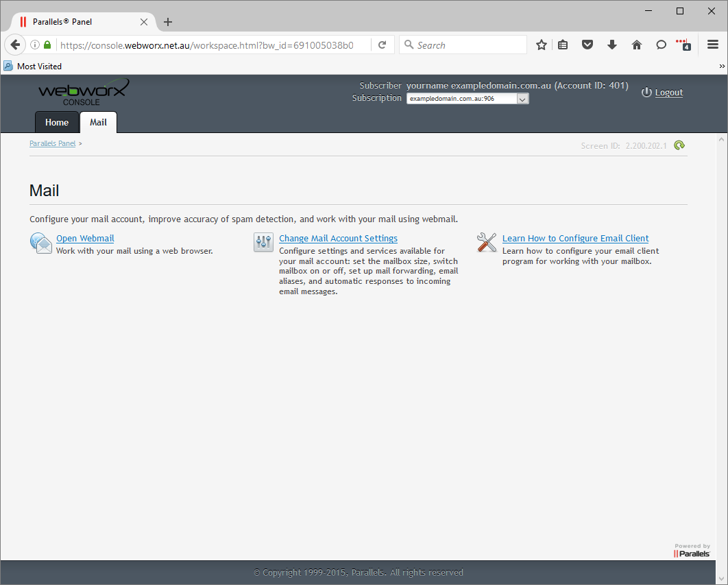This screenshot has height=585, width=728.
Task: Expand the bookmarks toolbar overflow chevron
Action: [722, 67]
